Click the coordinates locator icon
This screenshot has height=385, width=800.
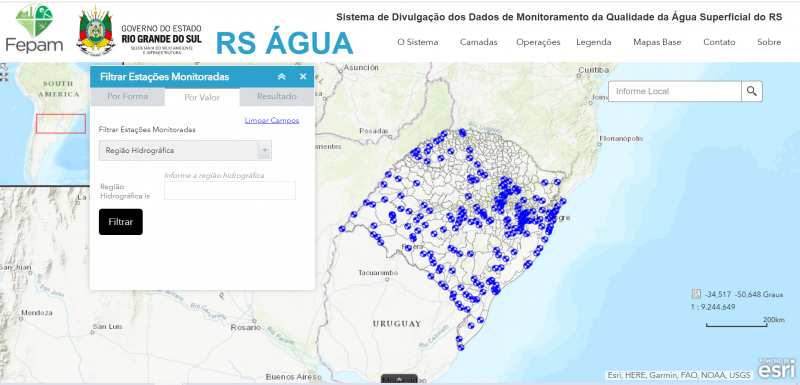click(x=696, y=294)
